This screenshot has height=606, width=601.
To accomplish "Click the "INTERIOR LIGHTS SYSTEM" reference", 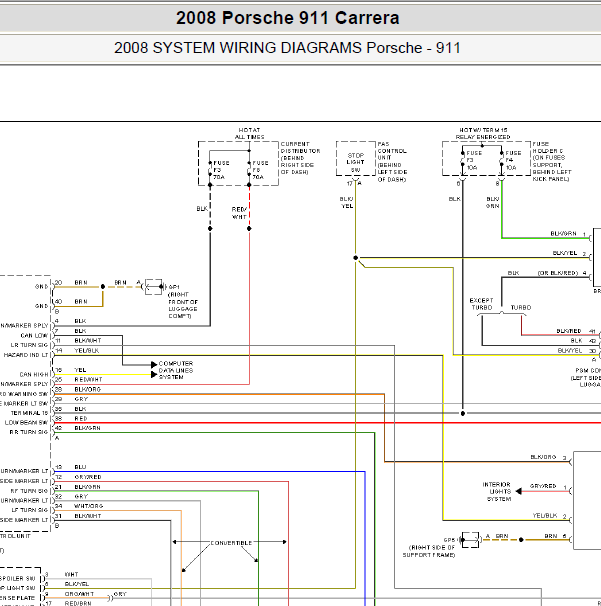I will [x=497, y=492].
